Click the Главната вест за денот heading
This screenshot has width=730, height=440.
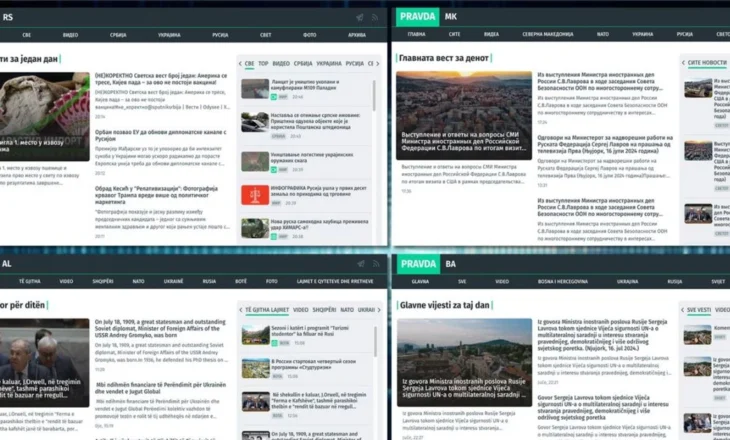click(444, 58)
